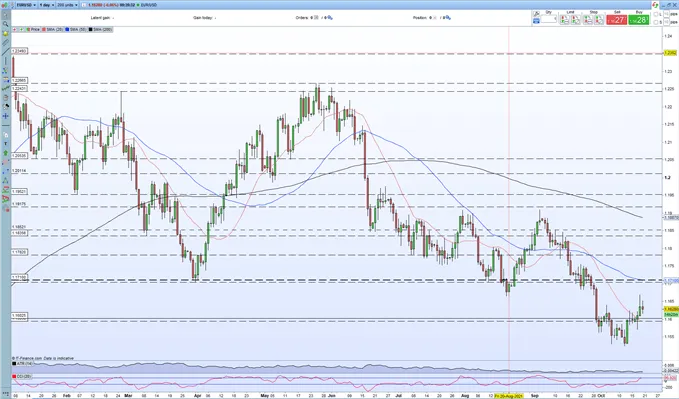The width and height of the screenshot is (679, 399).
Task: Click the SMA (50) legend label
Action: [78, 29]
